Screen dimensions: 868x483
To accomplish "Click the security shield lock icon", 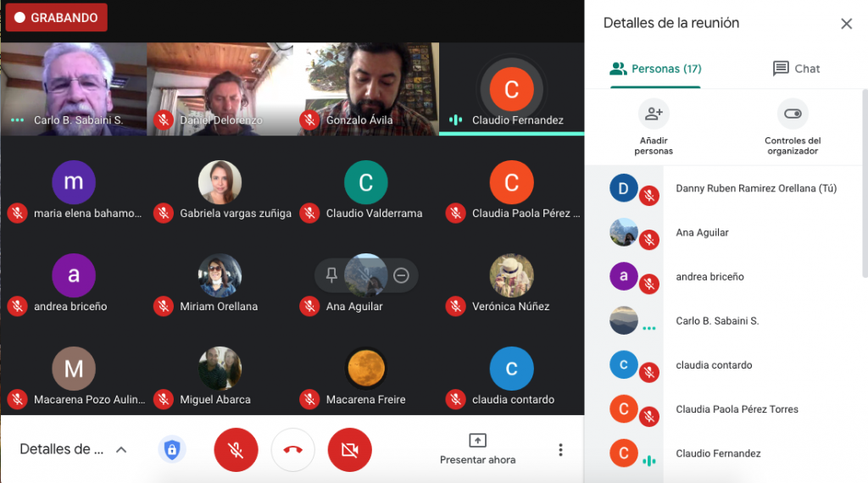I will coord(171,449).
